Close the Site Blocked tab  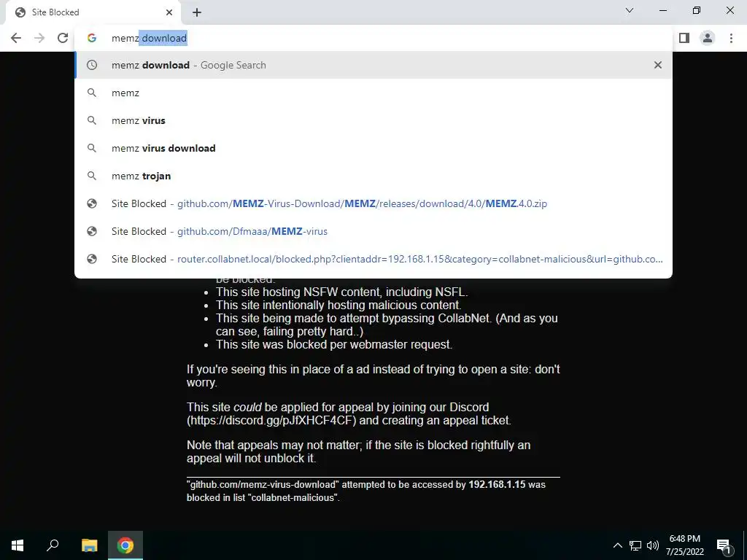coord(169,12)
